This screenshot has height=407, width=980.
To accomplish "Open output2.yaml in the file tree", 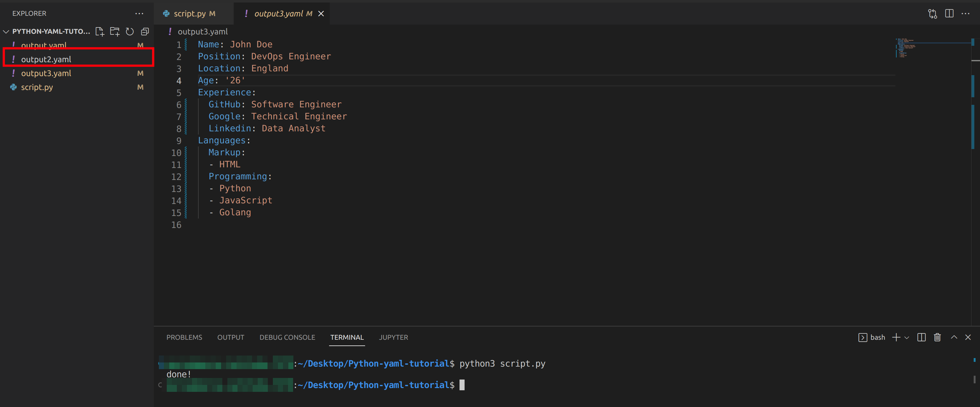I will coord(46,59).
